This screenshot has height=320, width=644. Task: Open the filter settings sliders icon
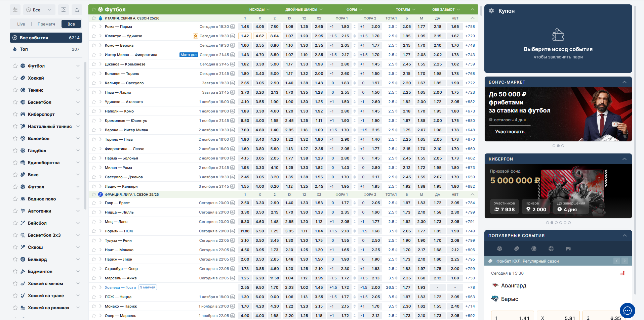click(15, 10)
